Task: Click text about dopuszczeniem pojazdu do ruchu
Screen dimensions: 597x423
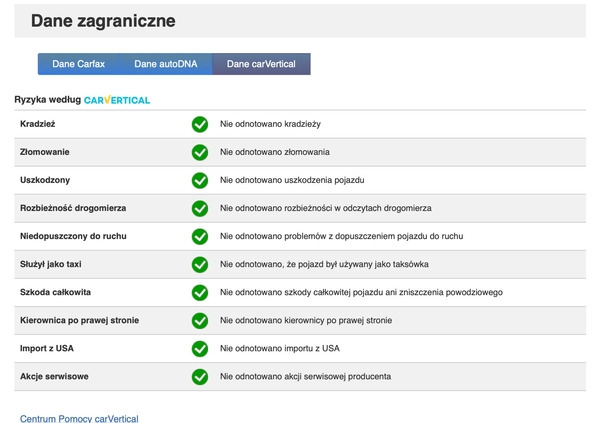Action: (x=342, y=236)
